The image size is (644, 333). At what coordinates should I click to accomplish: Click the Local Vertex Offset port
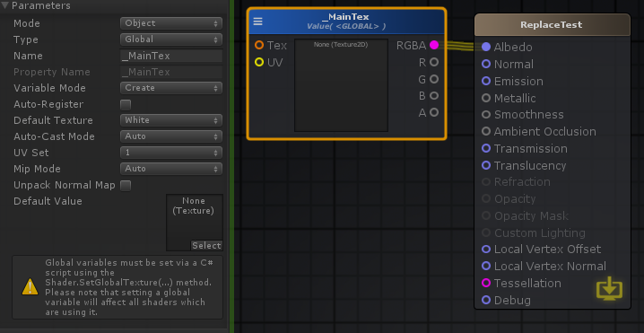486,250
